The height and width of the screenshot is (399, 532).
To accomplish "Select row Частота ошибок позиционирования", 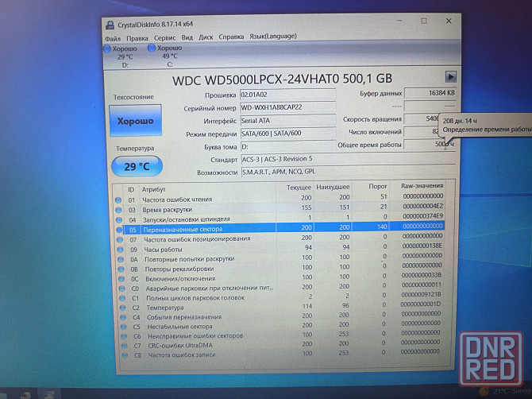I will click(280, 238).
